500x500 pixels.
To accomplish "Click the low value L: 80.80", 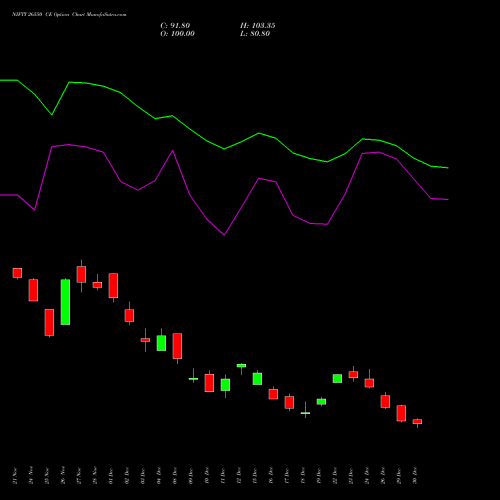I will click(x=255, y=34).
